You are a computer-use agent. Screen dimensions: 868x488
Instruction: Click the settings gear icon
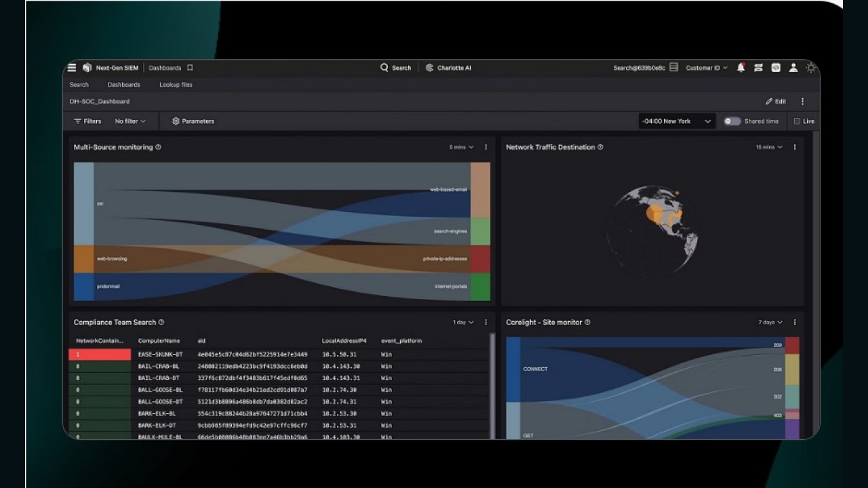(811, 67)
